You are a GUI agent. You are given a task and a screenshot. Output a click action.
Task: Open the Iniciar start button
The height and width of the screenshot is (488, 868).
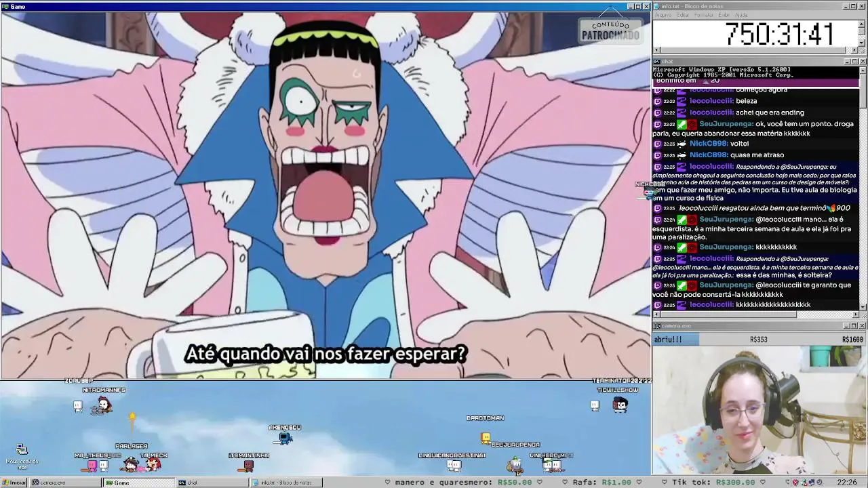point(14,483)
